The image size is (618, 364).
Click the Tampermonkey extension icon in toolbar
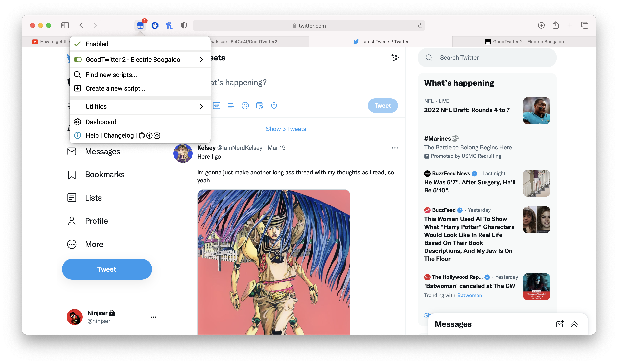click(140, 25)
